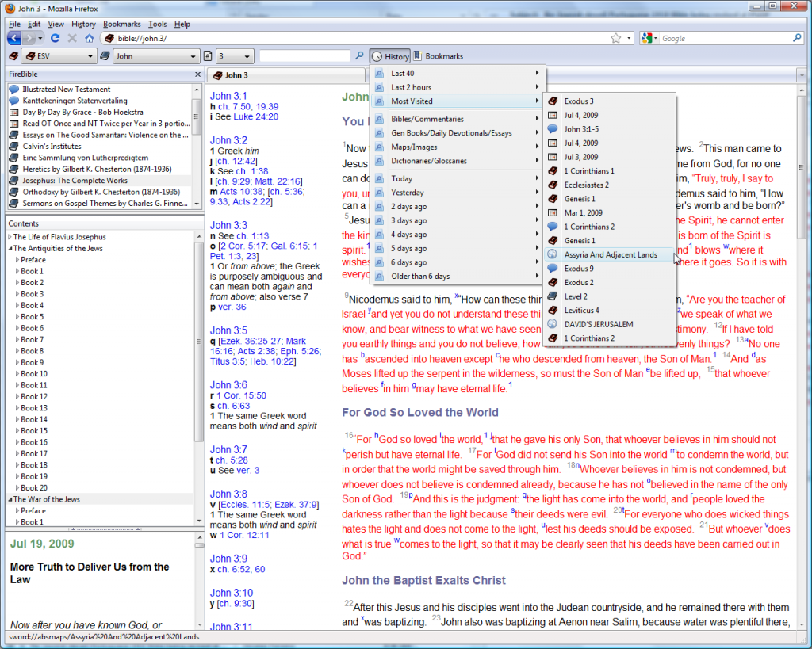Screen dimensions: 812x649
Task: Open the Luke 24:20 cross-reference link
Action: [x=255, y=116]
